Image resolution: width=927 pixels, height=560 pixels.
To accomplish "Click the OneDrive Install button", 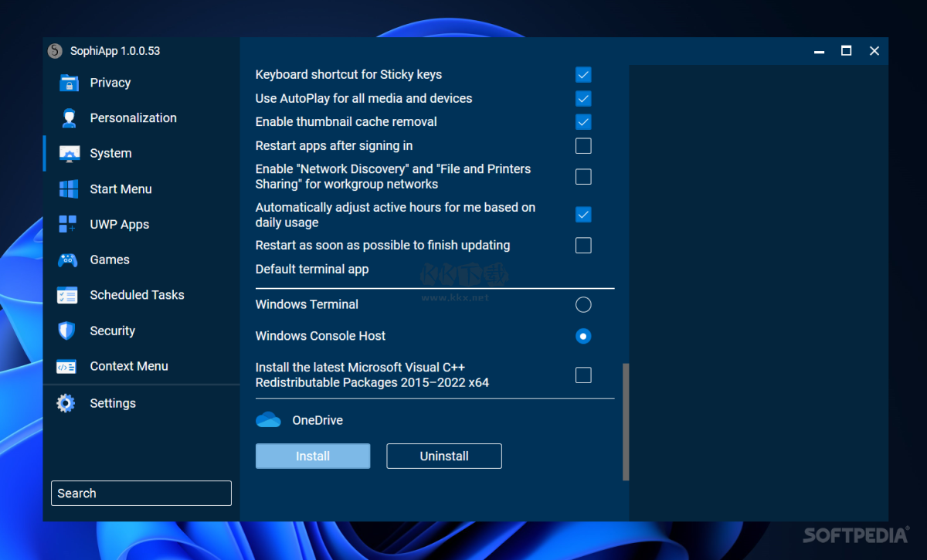I will tap(313, 456).
